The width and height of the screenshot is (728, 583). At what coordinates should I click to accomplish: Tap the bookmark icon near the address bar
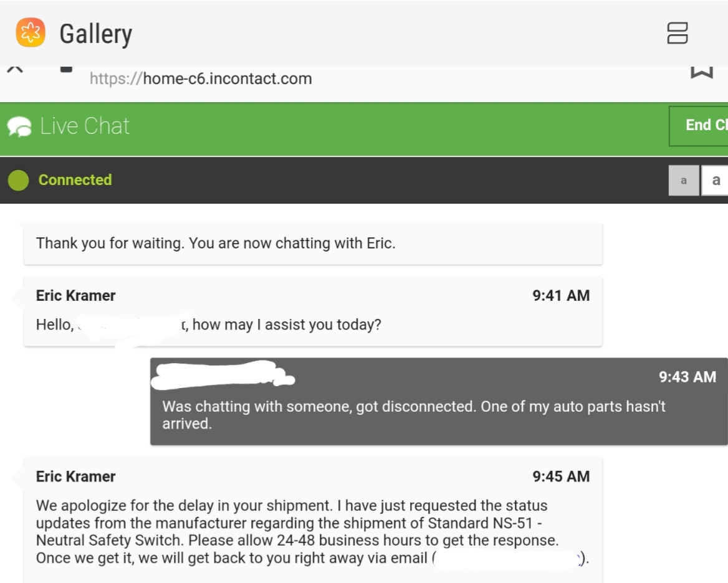pyautogui.click(x=702, y=72)
